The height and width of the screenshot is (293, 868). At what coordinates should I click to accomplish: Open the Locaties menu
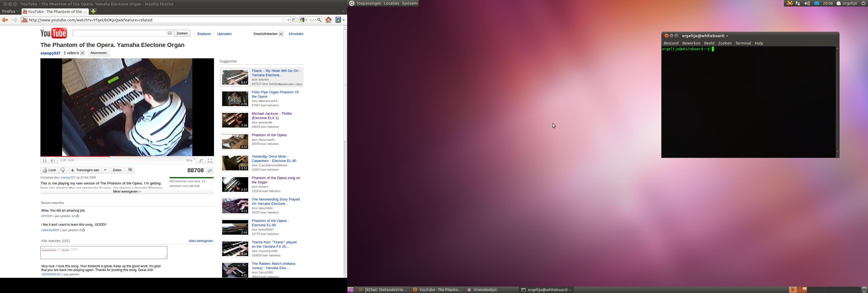click(391, 3)
